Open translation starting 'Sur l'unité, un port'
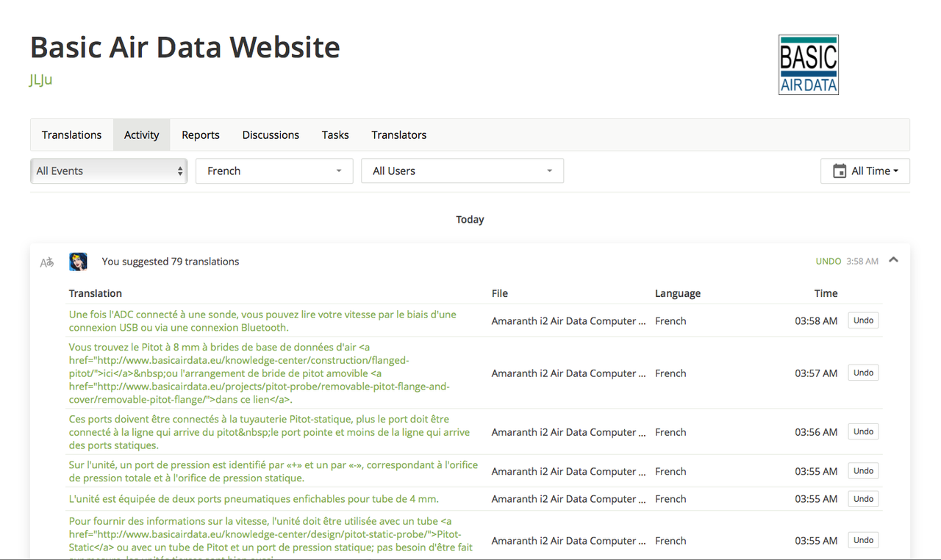941x560 pixels. tap(273, 472)
